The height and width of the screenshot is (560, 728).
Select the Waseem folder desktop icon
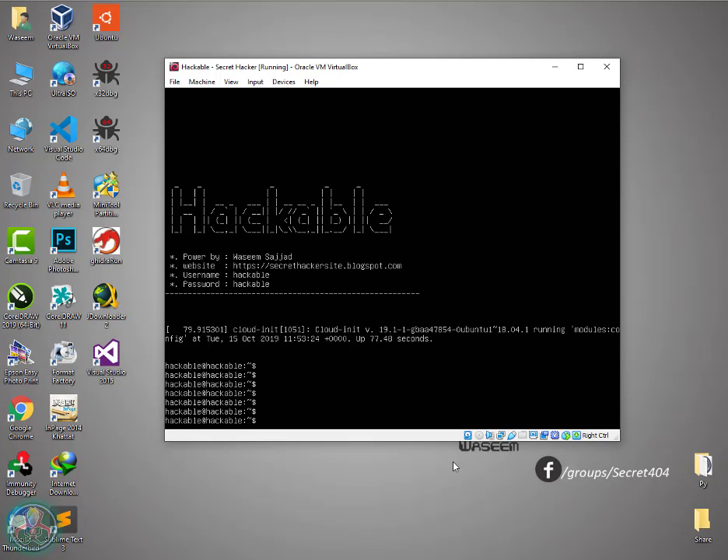tap(21, 23)
